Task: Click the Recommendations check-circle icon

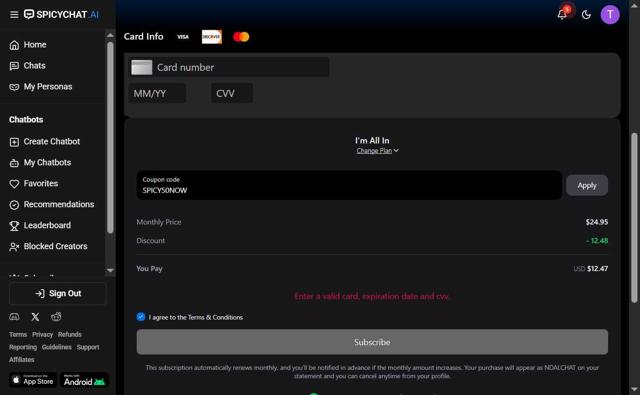Action: pos(14,205)
